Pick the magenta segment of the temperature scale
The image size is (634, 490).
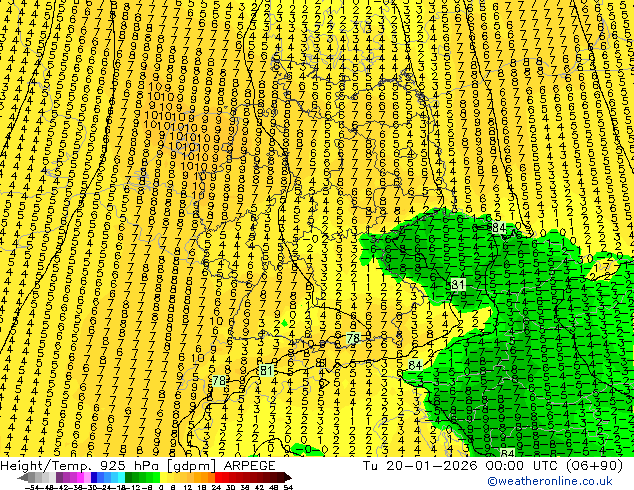tap(80, 478)
